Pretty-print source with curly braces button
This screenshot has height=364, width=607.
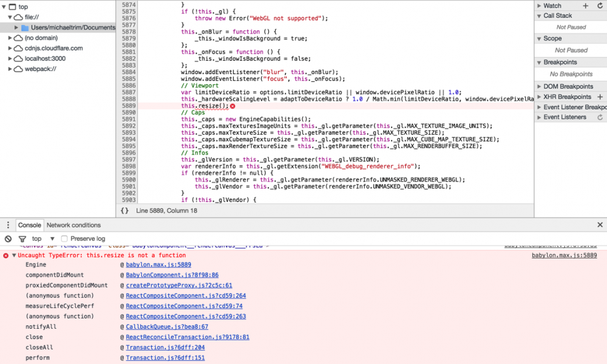coord(124,211)
